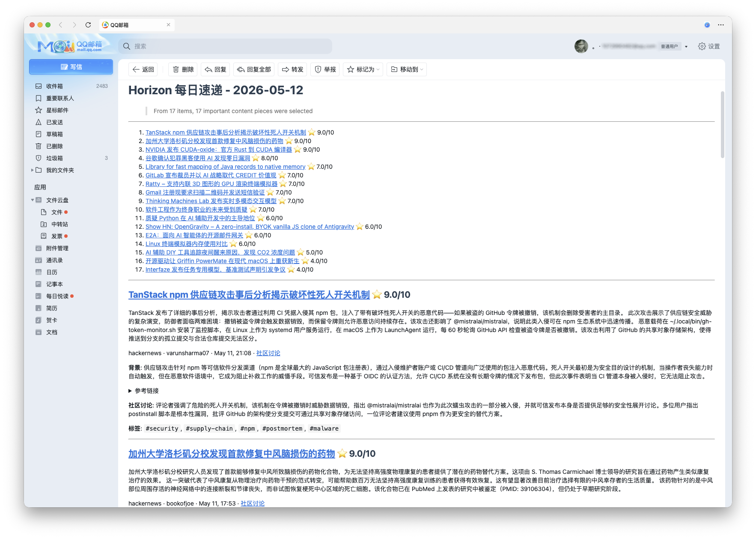Open link Linux 终端模拟器内存使用对比
The image size is (756, 539).
pos(187,244)
